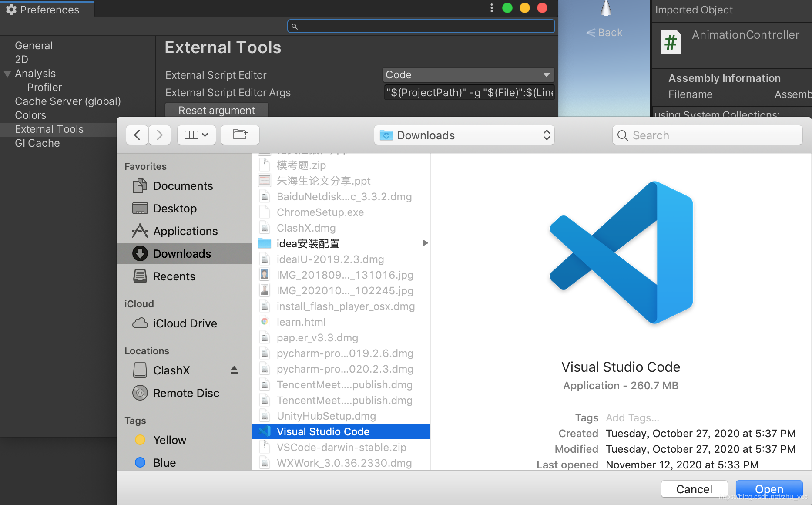Select the Yellow tag
Viewport: 812px width, 505px height.
click(184, 440)
